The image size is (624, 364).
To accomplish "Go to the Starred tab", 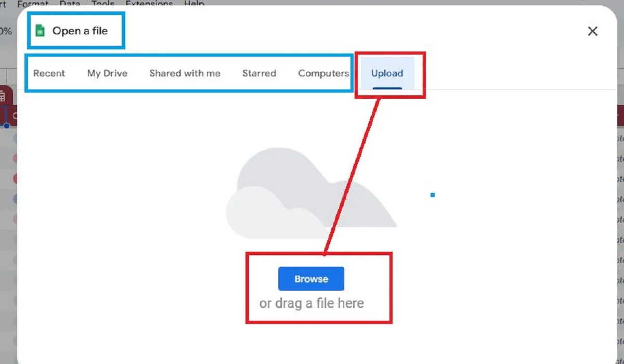I will [x=259, y=73].
